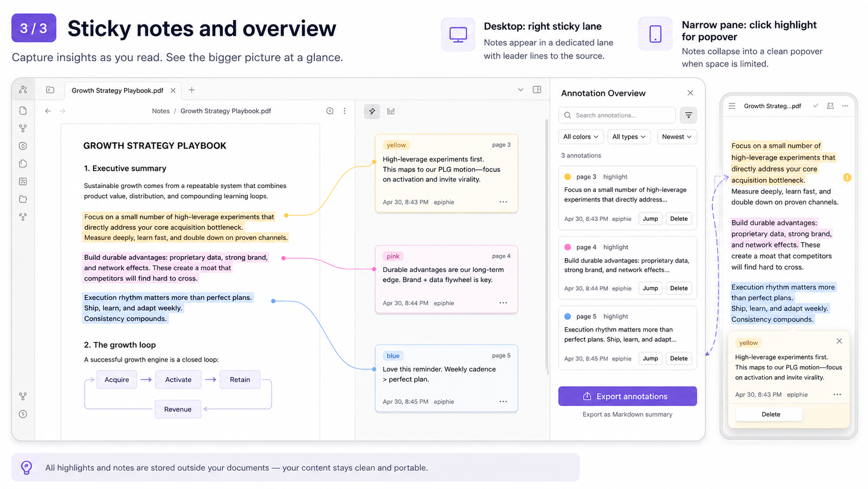Screen dimensions: 868x489
Task: Toggle the split layout icon
Action: pyautogui.click(x=537, y=90)
